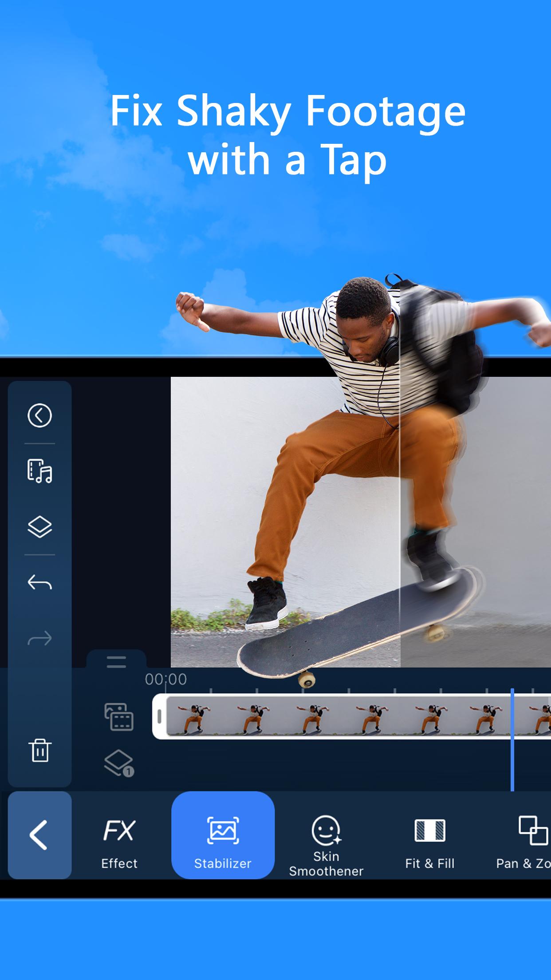Select the first skateboarder clip thumbnail

tap(194, 716)
